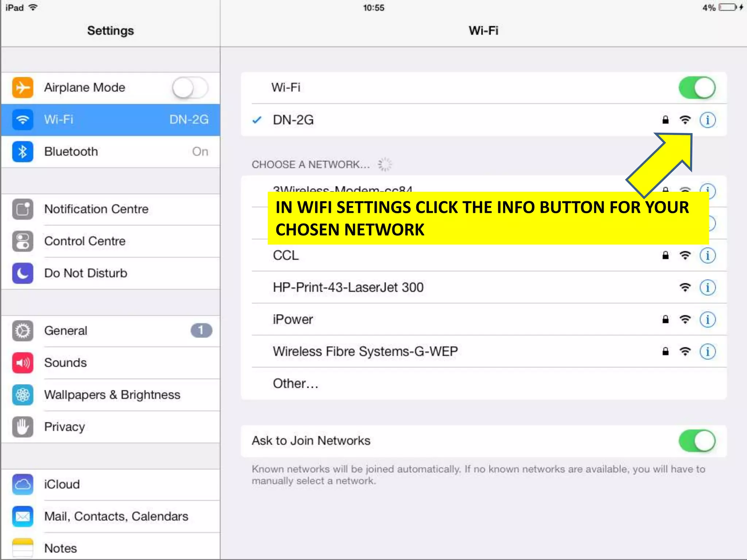Open Do Not Disturb settings
747x560 pixels.
111,273
